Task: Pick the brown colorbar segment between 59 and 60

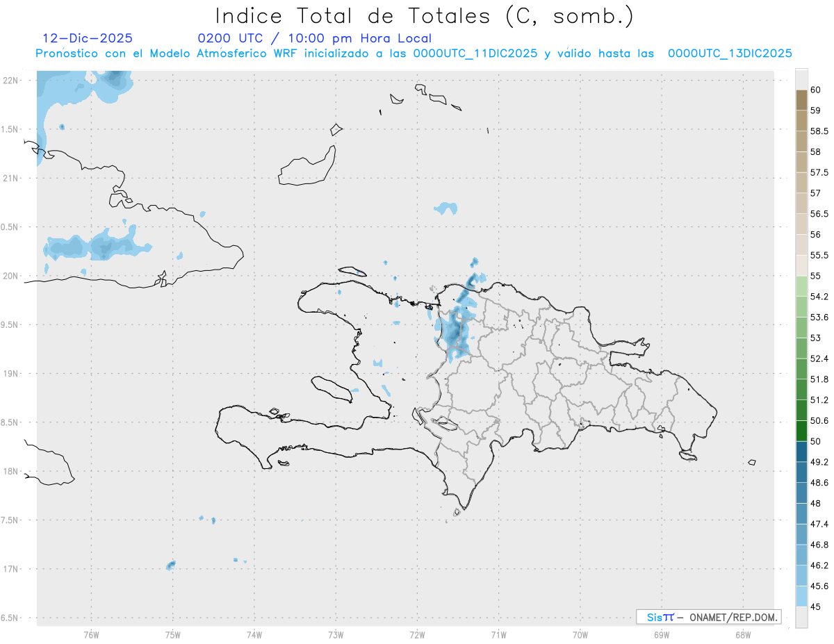Action: [x=801, y=100]
